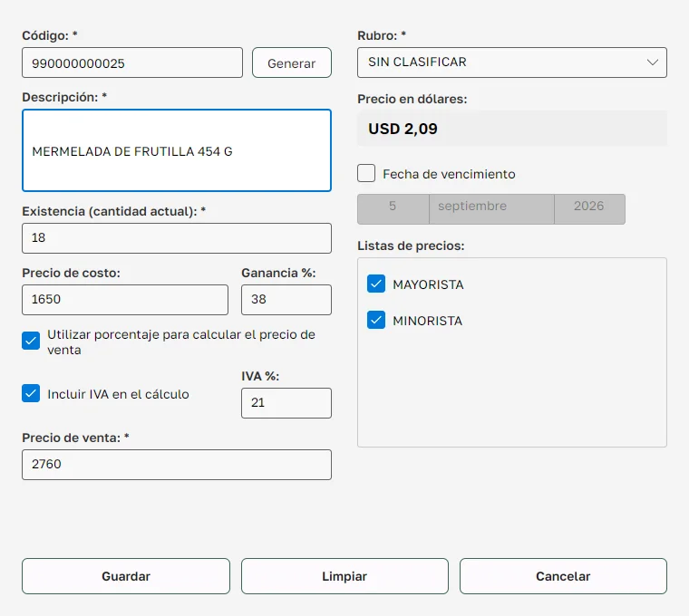Screen dimensions: 689x616
Task: Clear the form with Limpiar
Action: [x=344, y=576]
